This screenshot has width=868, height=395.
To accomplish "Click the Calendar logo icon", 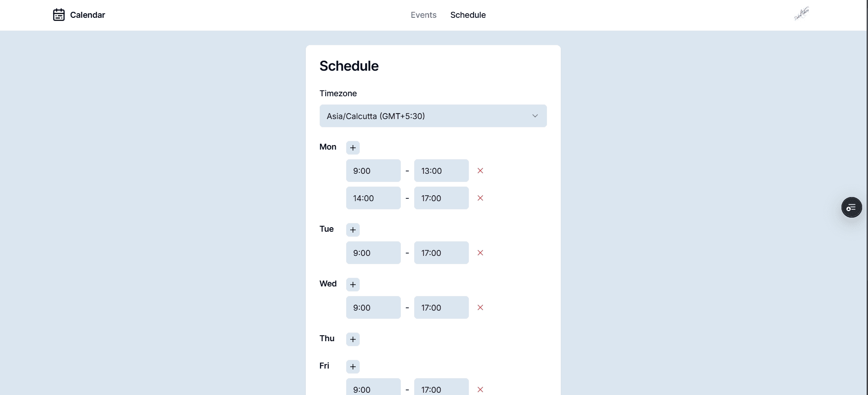I will [x=59, y=15].
